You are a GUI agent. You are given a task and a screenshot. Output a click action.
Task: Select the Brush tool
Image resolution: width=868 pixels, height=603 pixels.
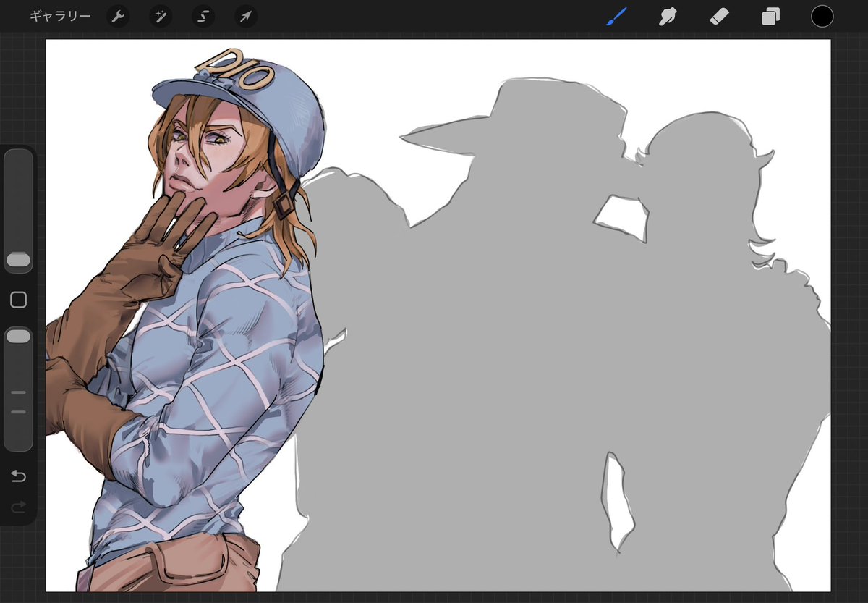(616, 16)
